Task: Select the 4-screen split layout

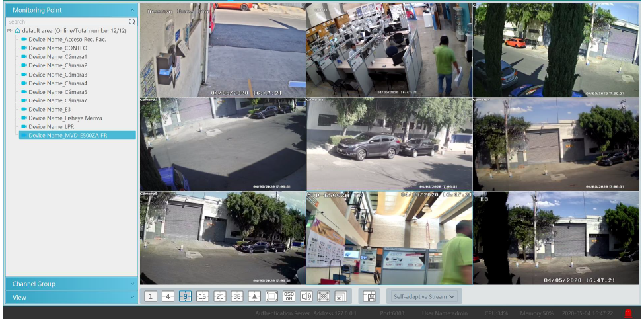Action: point(168,296)
